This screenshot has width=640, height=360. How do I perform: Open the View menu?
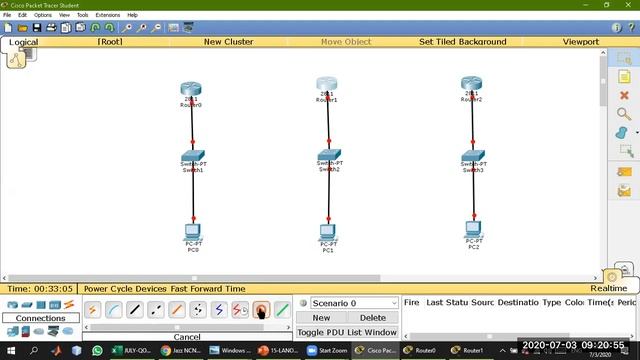pos(64,15)
